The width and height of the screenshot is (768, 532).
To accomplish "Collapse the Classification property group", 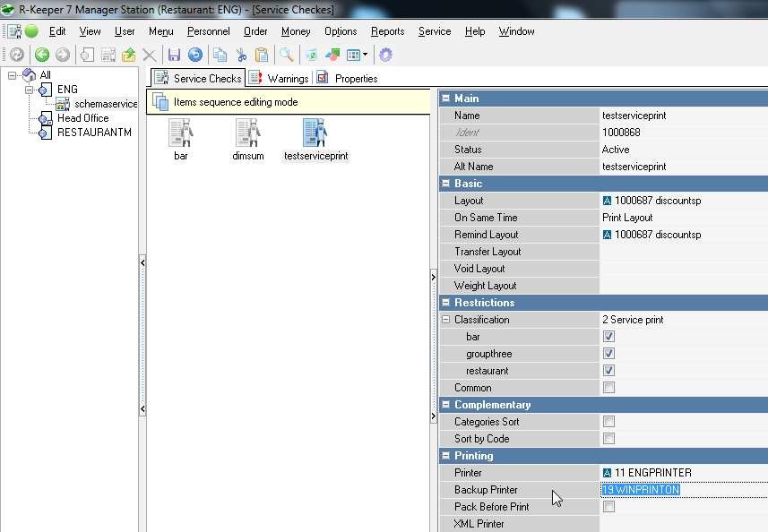I will pyautogui.click(x=445, y=320).
